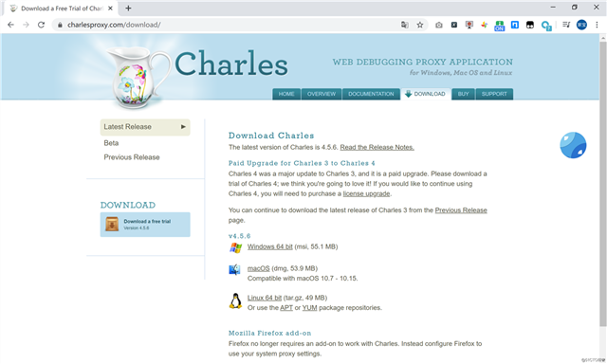
Task: Click the Download Charles heading
Action: tap(271, 136)
